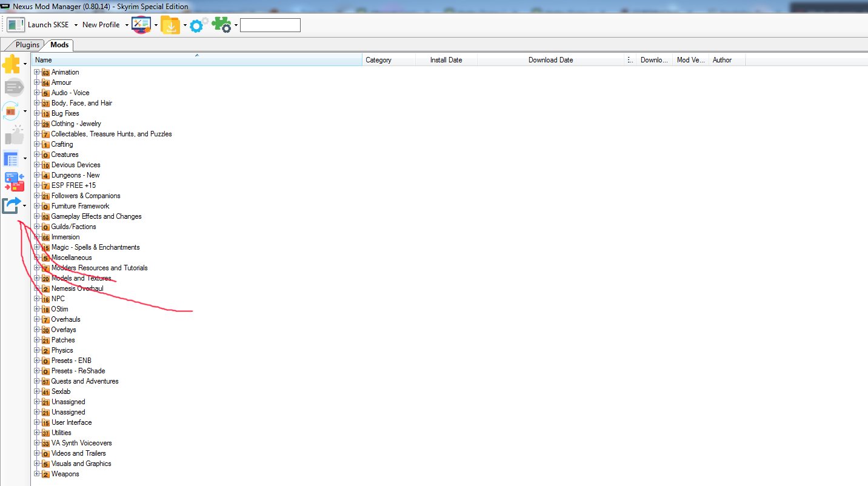
Task: Expand the Crafting category plus box
Action: 37,144
